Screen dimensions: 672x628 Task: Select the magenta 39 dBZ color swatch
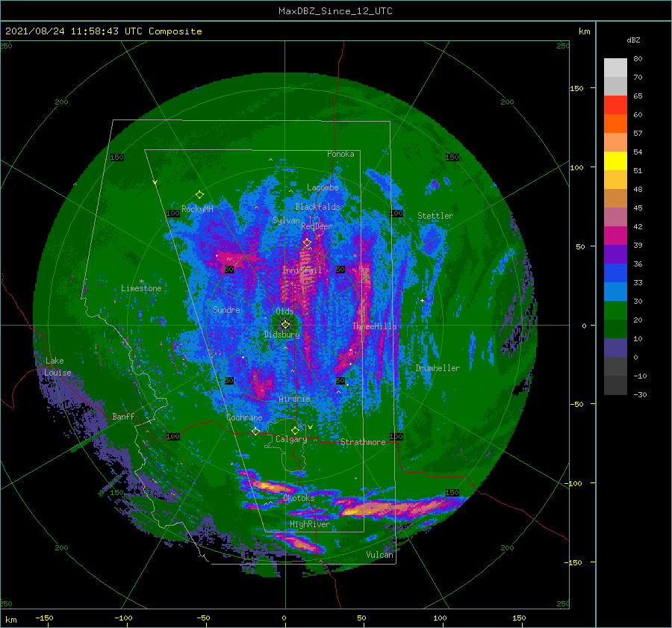pos(615,235)
